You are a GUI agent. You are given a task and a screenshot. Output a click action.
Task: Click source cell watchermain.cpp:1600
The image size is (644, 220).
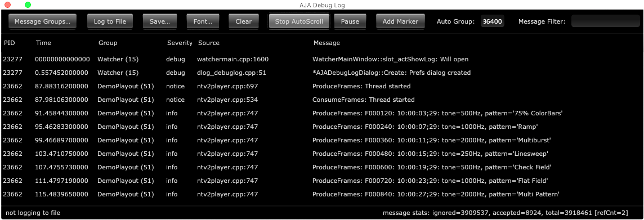(233, 59)
